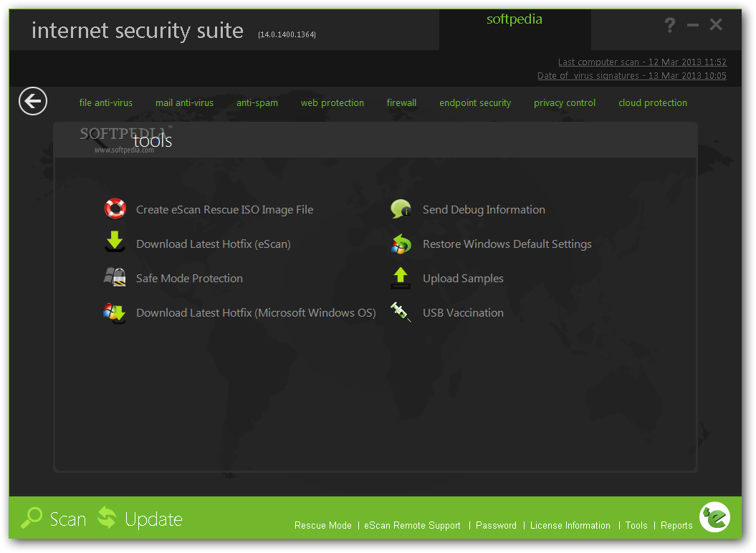Open the privacy control tab
Viewport: 756px width, 553px height.
pos(565,102)
